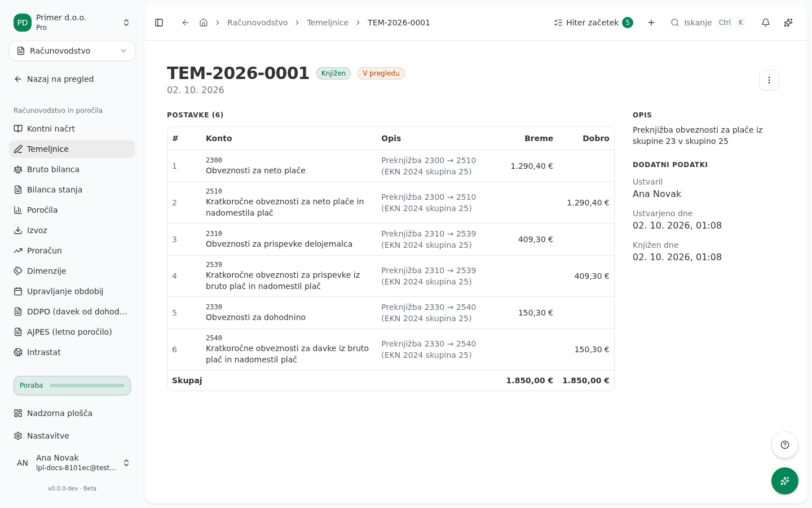Open the three-dot actions menu for TEM-2026-0001
The width and height of the screenshot is (812, 508).
[x=769, y=80]
